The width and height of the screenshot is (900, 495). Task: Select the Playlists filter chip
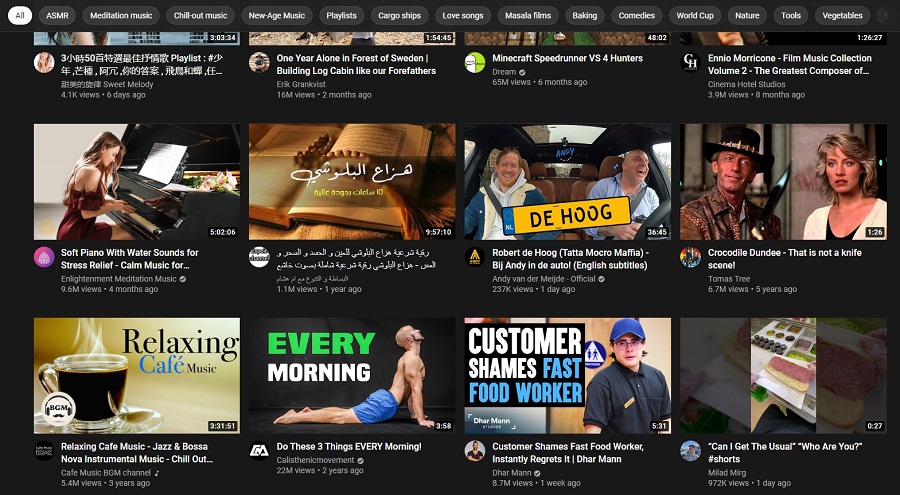pos(342,16)
